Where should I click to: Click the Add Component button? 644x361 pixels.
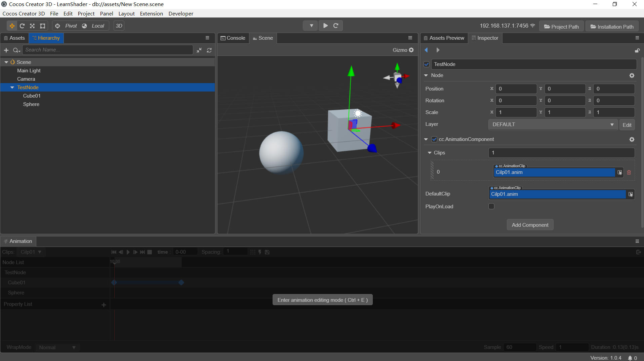(x=530, y=225)
